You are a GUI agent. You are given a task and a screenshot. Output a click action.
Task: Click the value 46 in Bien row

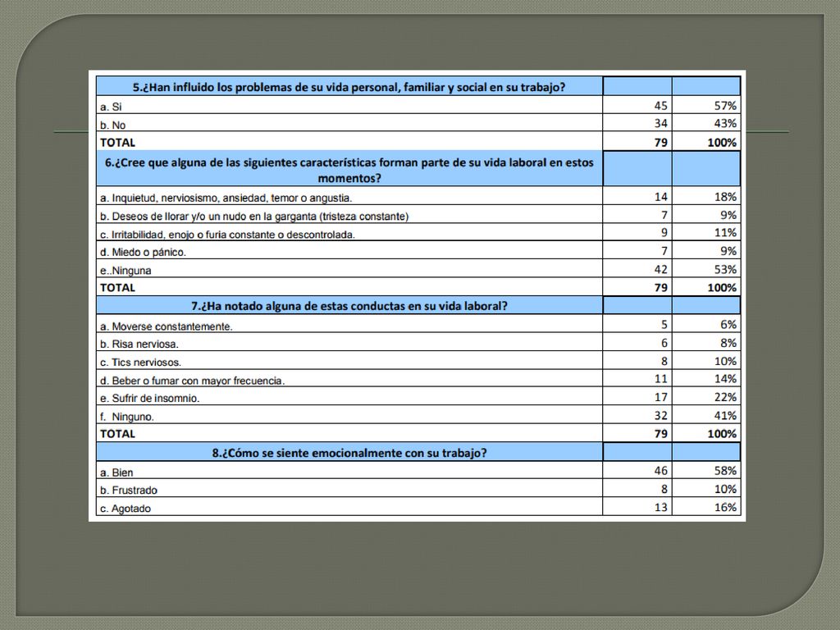660,470
